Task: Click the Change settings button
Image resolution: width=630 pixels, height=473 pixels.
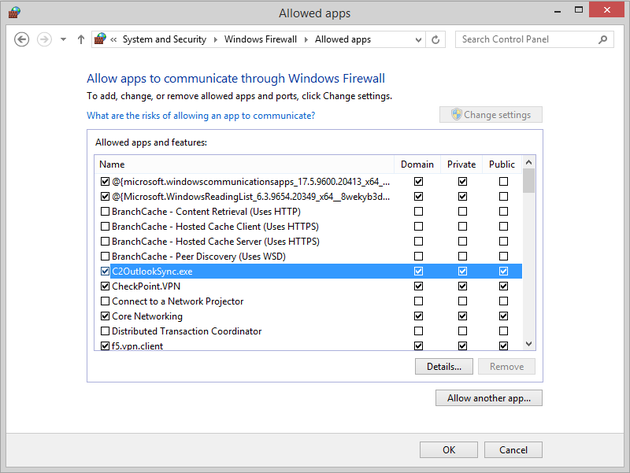Action: point(491,115)
